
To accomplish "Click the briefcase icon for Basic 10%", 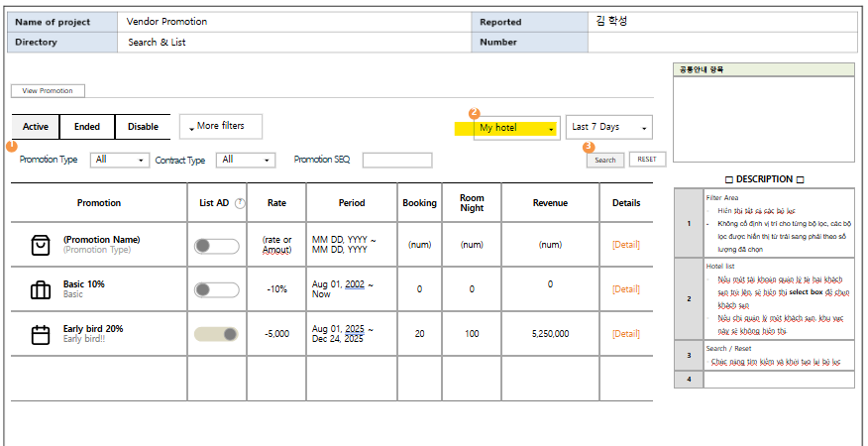I will [x=41, y=289].
